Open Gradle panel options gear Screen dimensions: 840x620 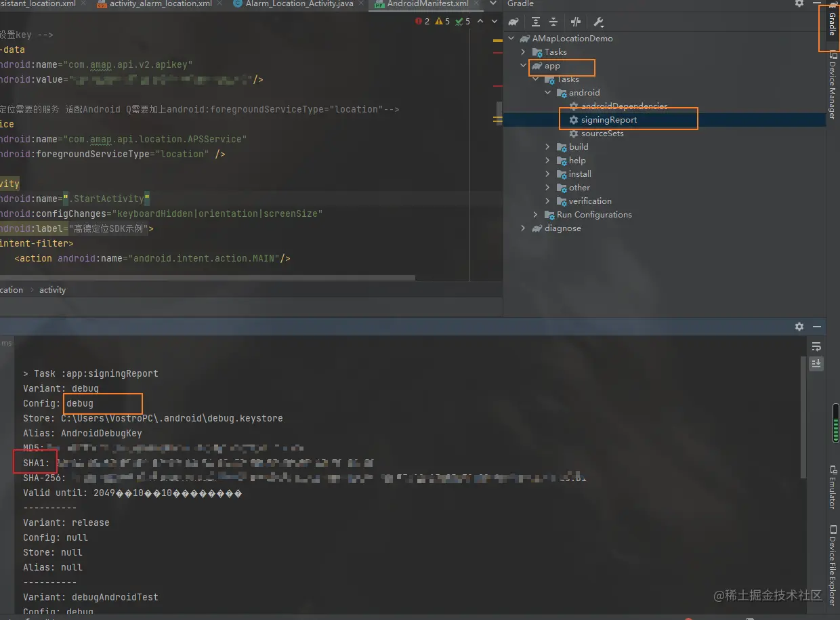(799, 3)
